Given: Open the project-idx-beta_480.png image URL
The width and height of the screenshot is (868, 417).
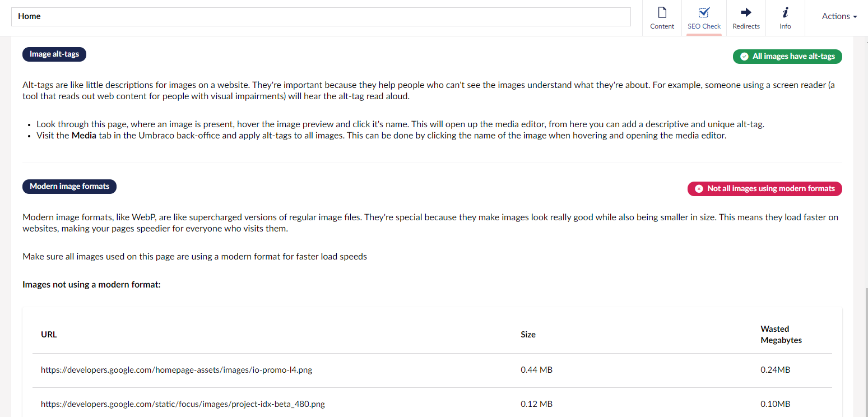Looking at the screenshot, I should 182,404.
